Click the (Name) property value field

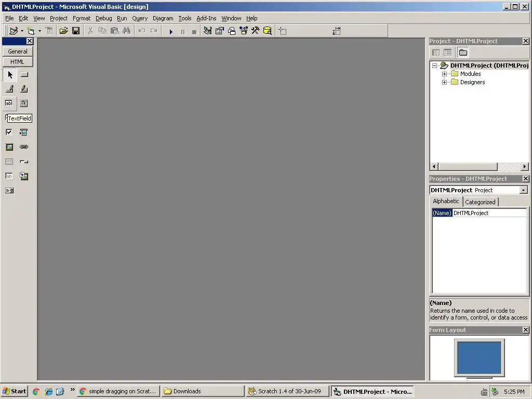point(489,213)
